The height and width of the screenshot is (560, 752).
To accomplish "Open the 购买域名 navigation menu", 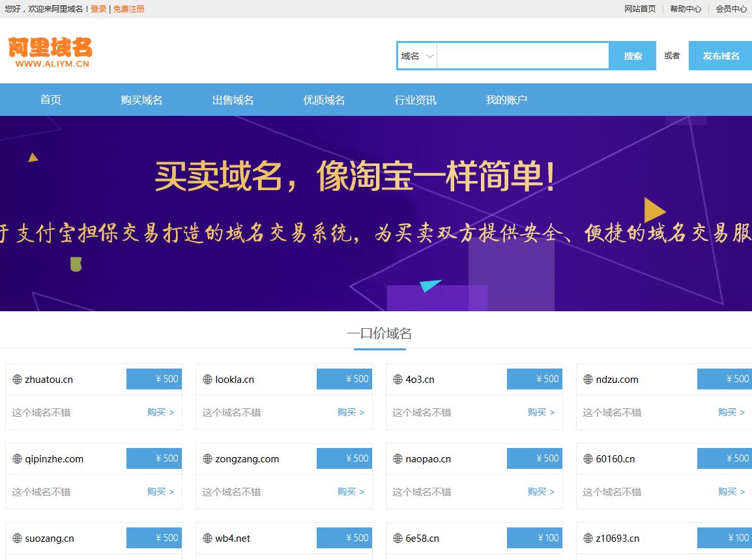I will tap(141, 100).
